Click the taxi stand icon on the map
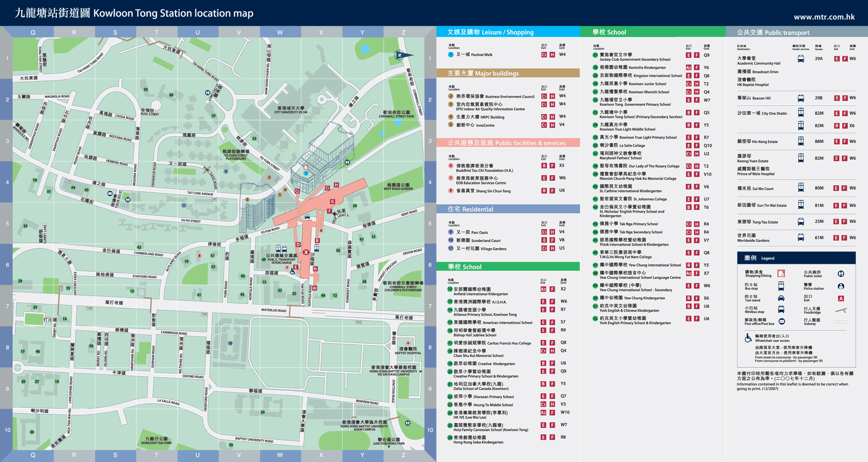Image resolution: width=868 pixels, height=462 pixels. (x=308, y=217)
